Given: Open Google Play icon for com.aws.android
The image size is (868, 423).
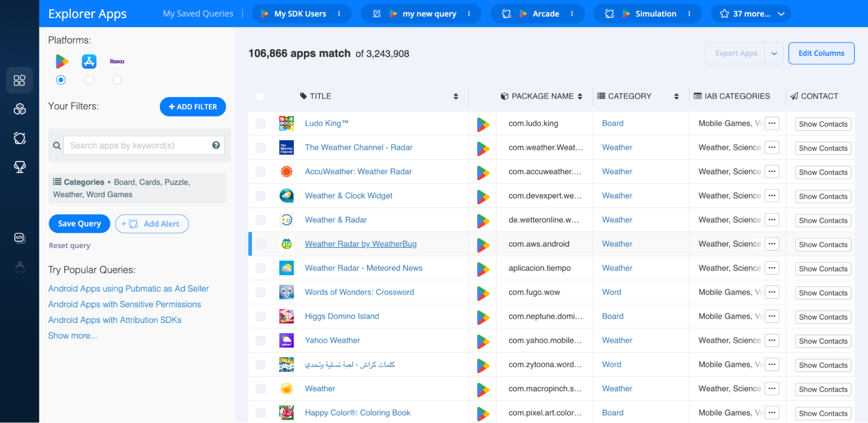Looking at the screenshot, I should click(483, 245).
